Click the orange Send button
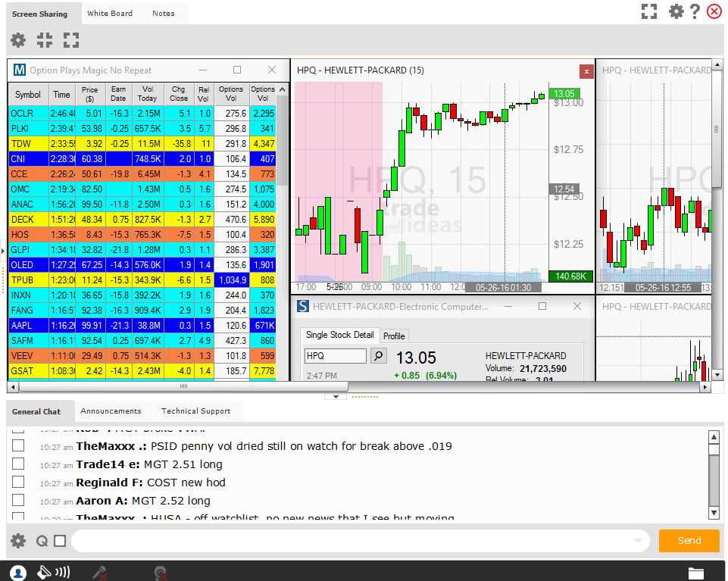The width and height of the screenshot is (728, 581). pos(689,541)
